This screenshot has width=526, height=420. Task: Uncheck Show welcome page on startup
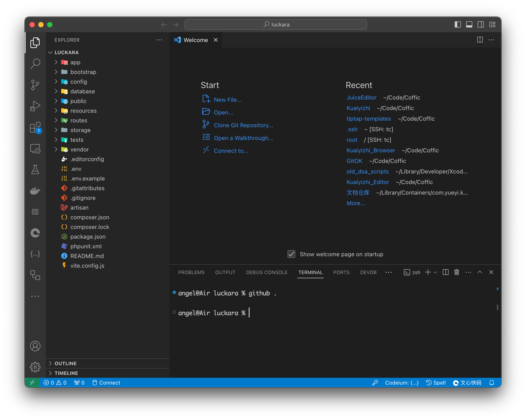(291, 254)
